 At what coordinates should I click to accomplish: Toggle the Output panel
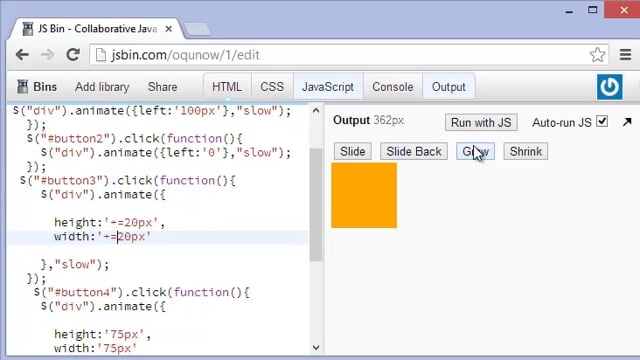[x=449, y=87]
